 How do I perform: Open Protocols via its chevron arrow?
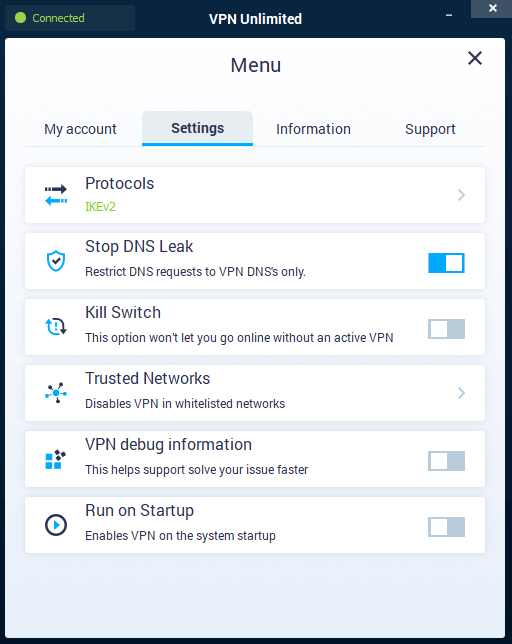pos(461,195)
